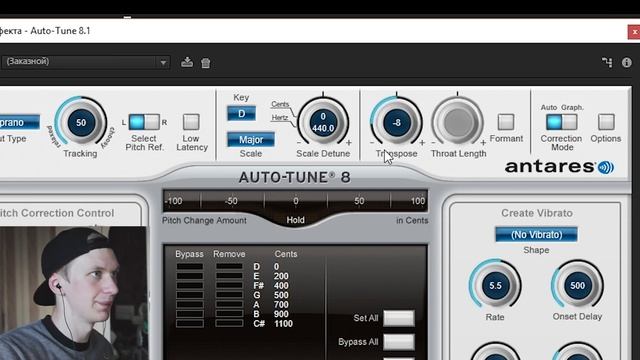Open the preset dropdown showing (Заказной)
This screenshot has height=360, width=640.
85,62
